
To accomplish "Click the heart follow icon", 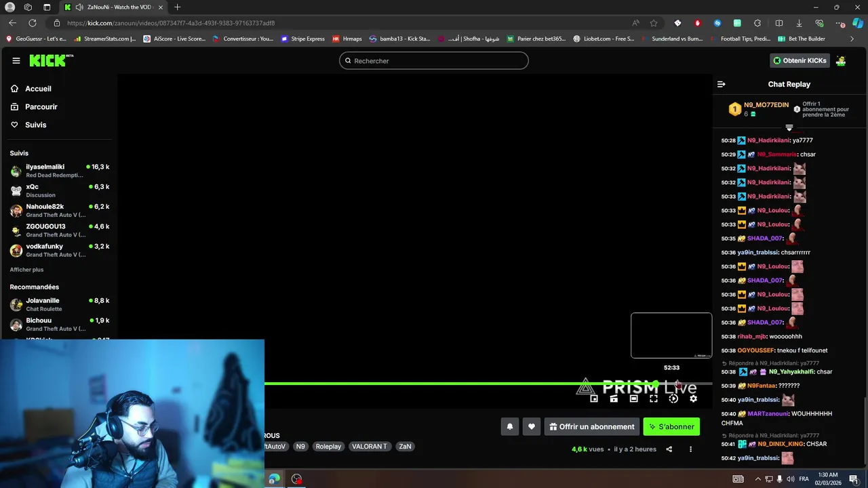I will point(532,426).
